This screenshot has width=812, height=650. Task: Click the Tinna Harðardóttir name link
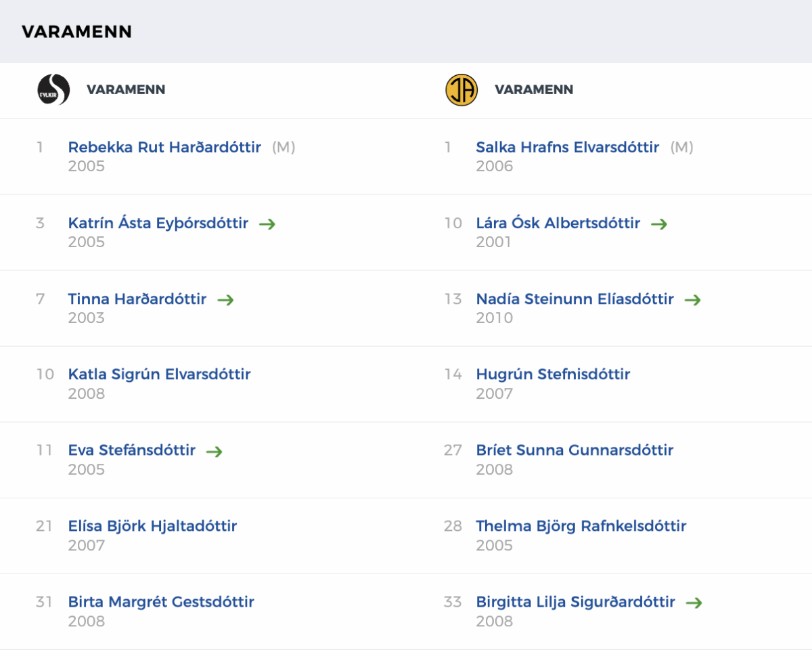tap(137, 299)
